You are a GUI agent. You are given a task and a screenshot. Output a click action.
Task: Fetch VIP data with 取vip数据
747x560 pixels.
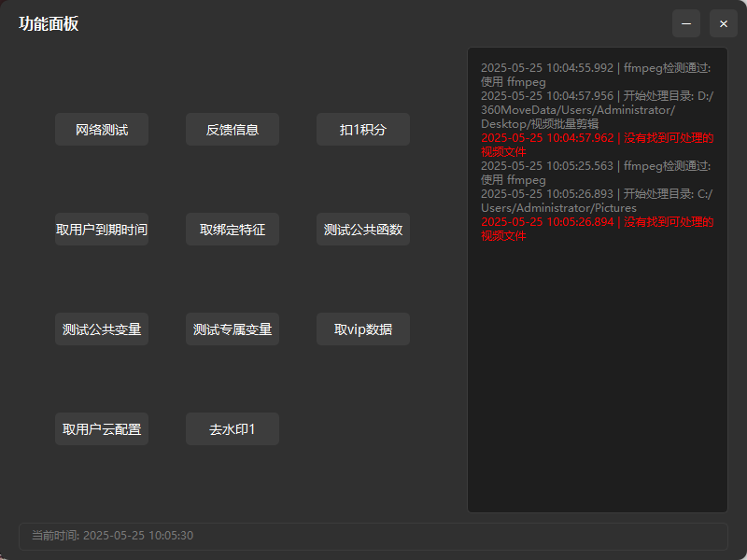click(x=363, y=329)
